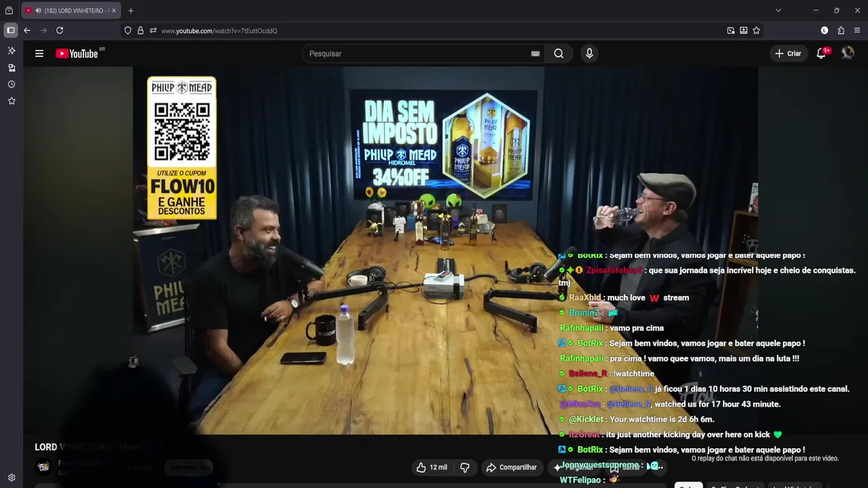The width and height of the screenshot is (868, 488).
Task: Dislike the video with thumbs down
Action: 465,468
